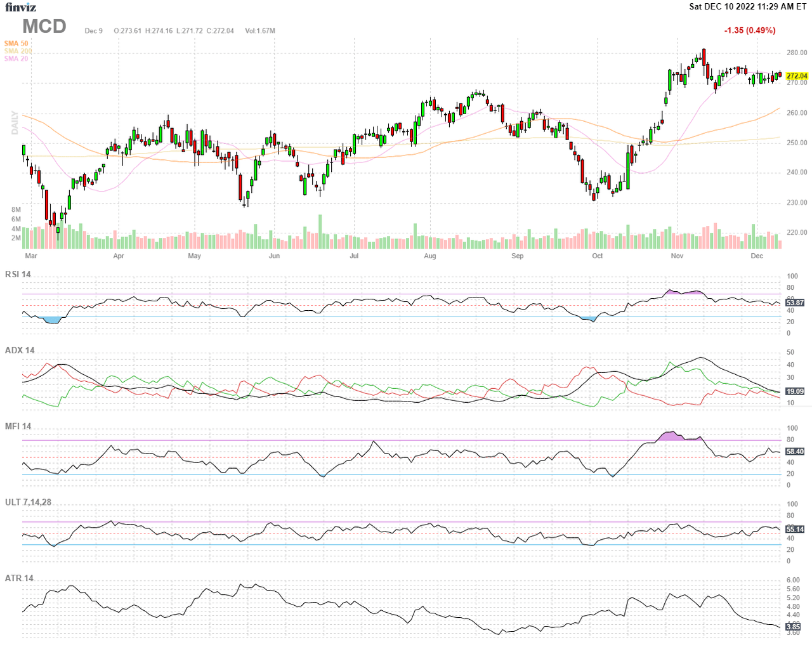812x647 pixels.
Task: Click the 50 label on ADX axis
Action: coord(790,353)
